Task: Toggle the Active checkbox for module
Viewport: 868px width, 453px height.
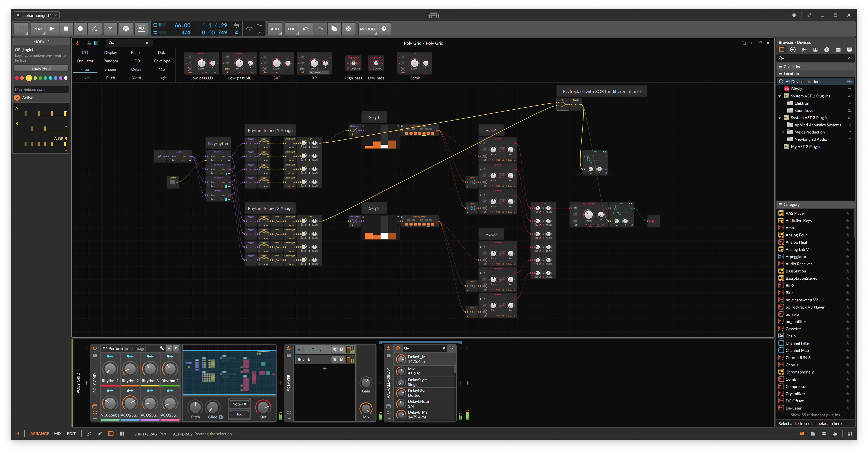Action: pos(17,98)
